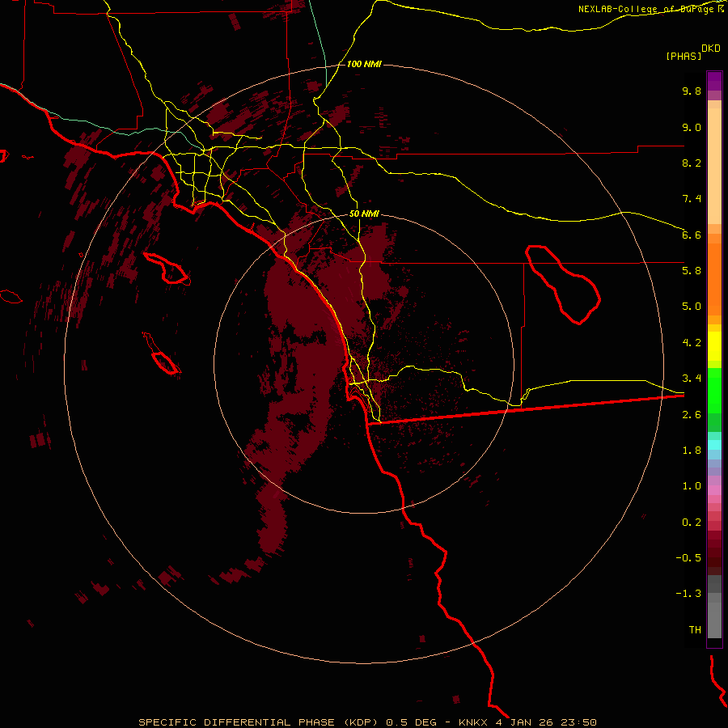This screenshot has height=728, width=728.
Task: Pick the light peach color band in legend
Action: tap(714, 166)
